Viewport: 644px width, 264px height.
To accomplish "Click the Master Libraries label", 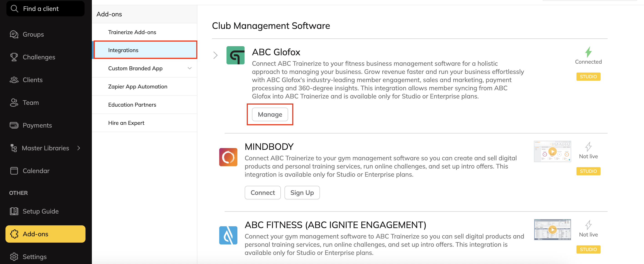I will [x=45, y=148].
